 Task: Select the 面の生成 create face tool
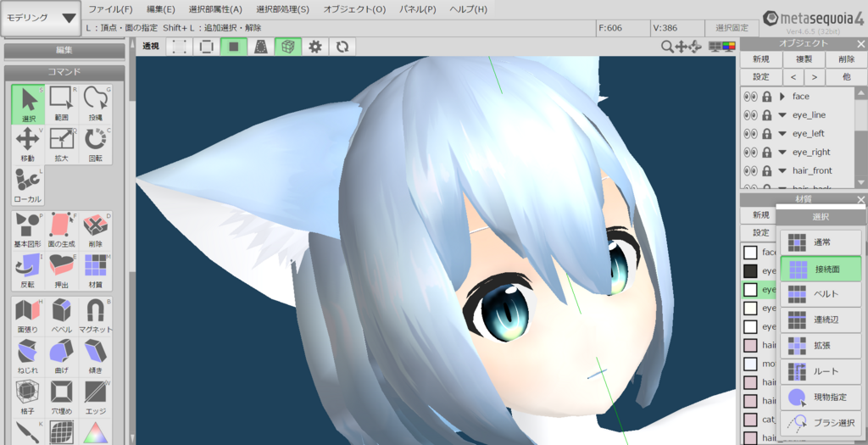click(61, 231)
